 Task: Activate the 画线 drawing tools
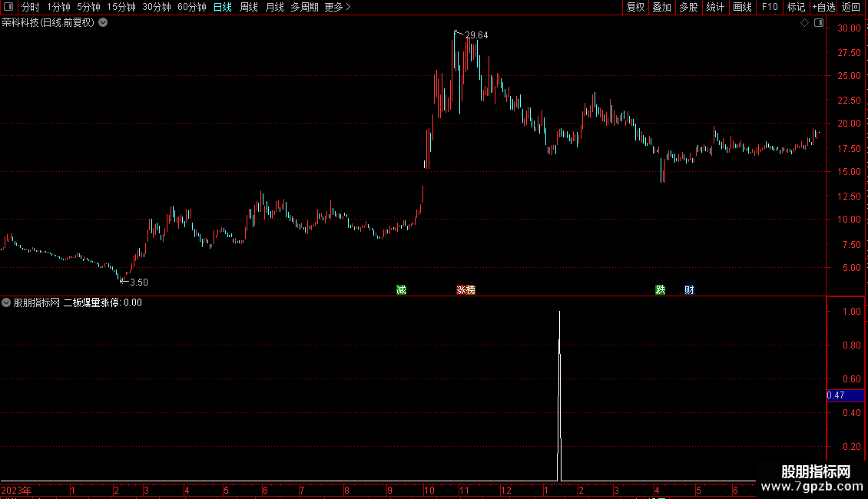pyautogui.click(x=742, y=7)
